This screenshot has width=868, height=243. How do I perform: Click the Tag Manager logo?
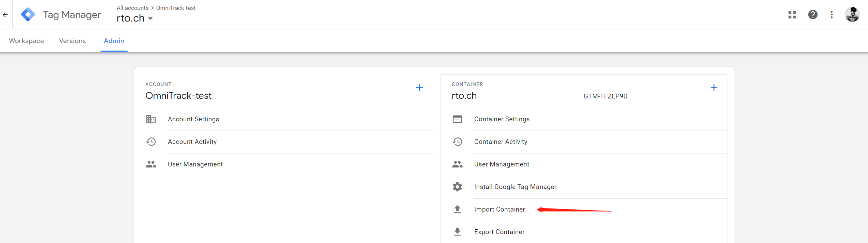pyautogui.click(x=28, y=15)
